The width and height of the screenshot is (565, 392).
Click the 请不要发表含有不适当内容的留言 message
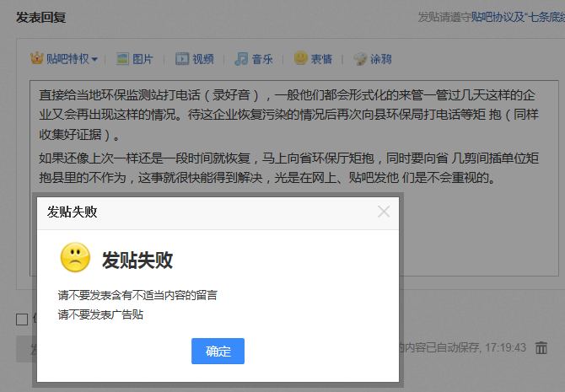[137, 295]
